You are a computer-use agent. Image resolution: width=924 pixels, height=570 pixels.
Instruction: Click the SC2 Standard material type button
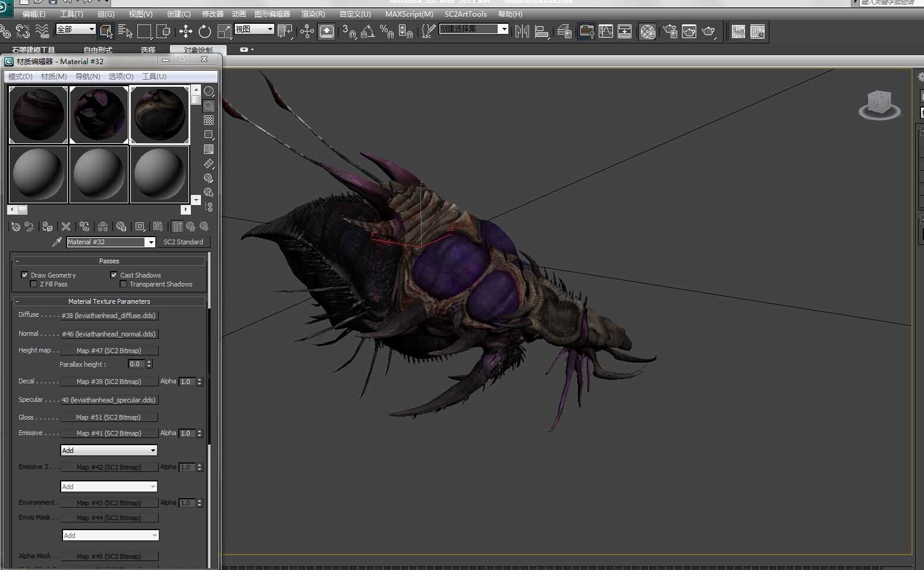pyautogui.click(x=183, y=242)
